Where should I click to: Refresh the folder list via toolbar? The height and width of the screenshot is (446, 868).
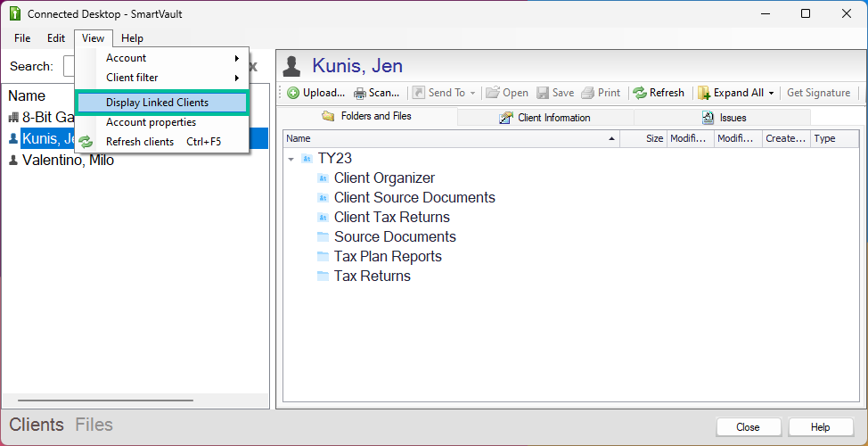pos(659,93)
